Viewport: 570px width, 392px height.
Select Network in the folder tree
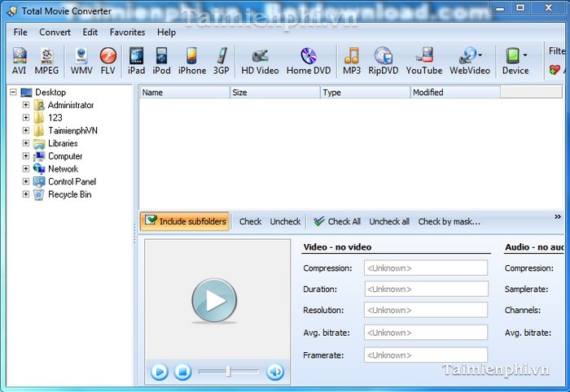coord(63,169)
